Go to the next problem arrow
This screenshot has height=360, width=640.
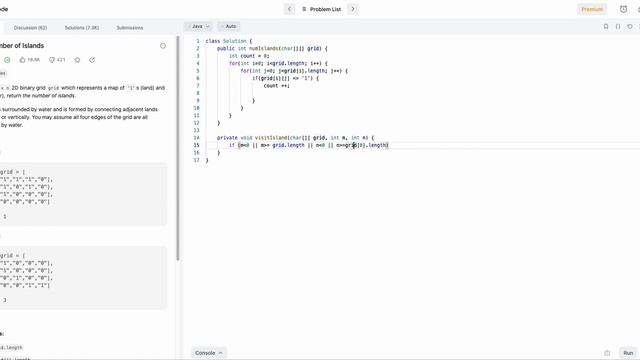[353, 9]
